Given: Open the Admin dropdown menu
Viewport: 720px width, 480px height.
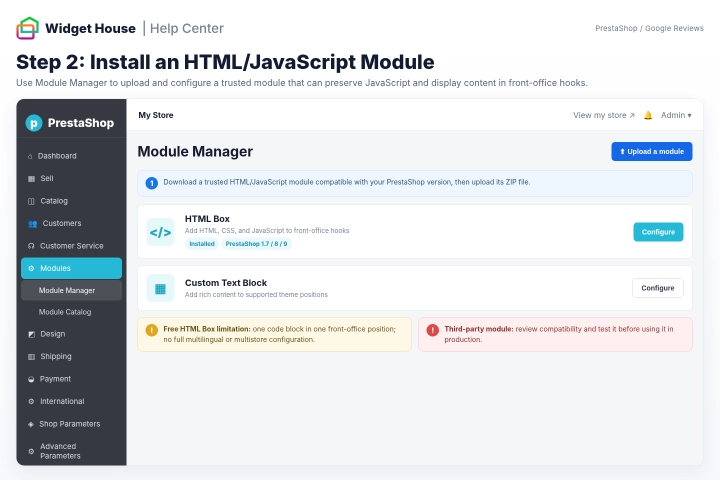Looking at the screenshot, I should click(676, 115).
